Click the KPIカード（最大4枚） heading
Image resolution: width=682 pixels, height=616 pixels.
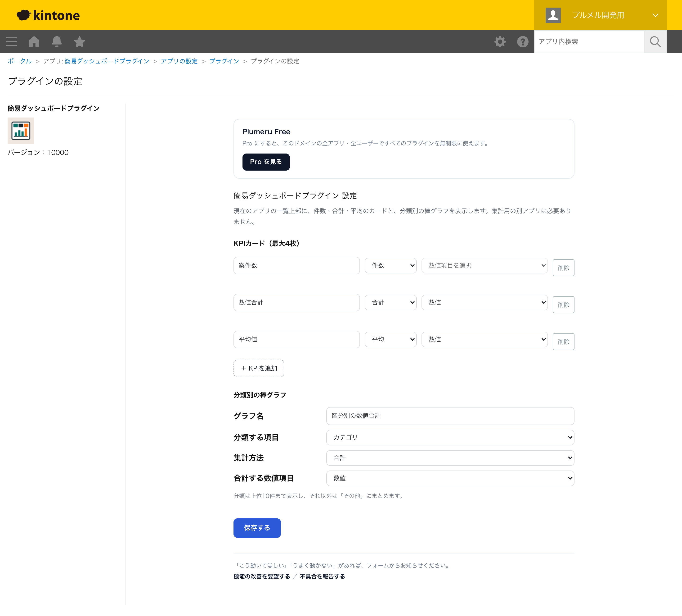coord(266,243)
